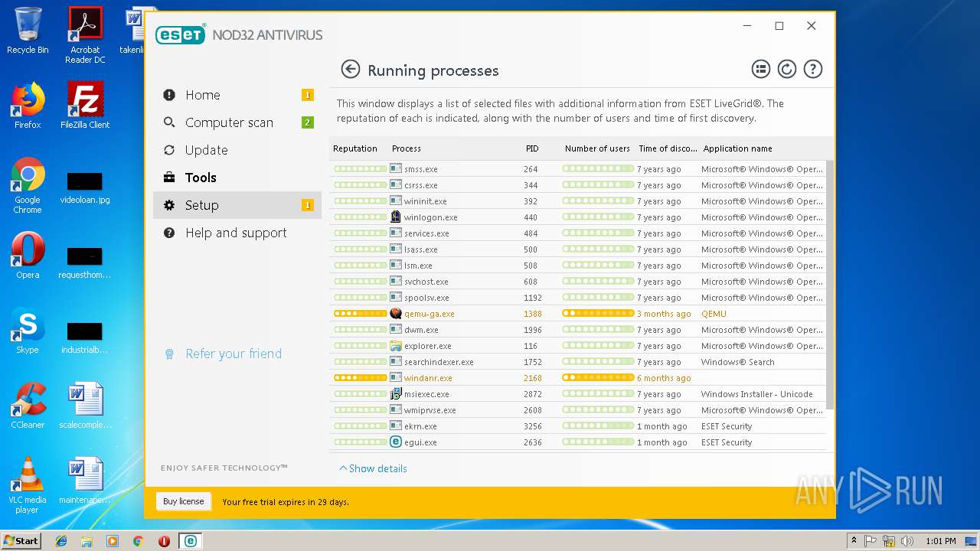Click the Start button
The height and width of the screenshot is (551, 980).
pyautogui.click(x=21, y=540)
